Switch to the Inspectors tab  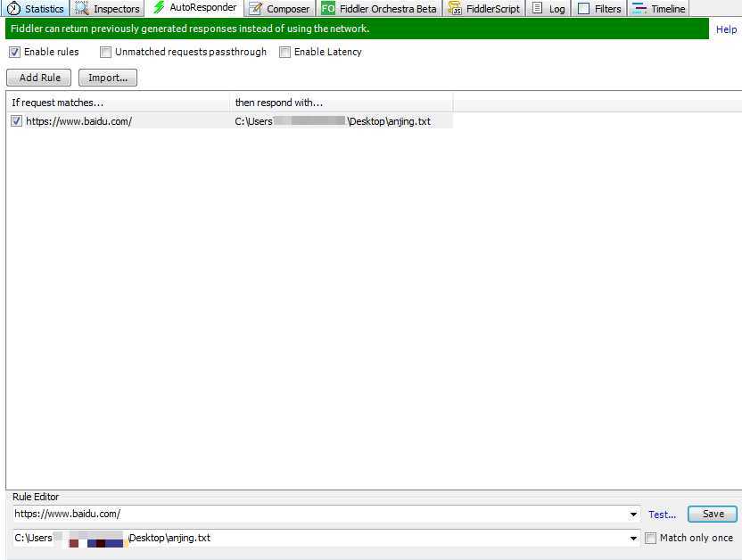click(x=108, y=9)
